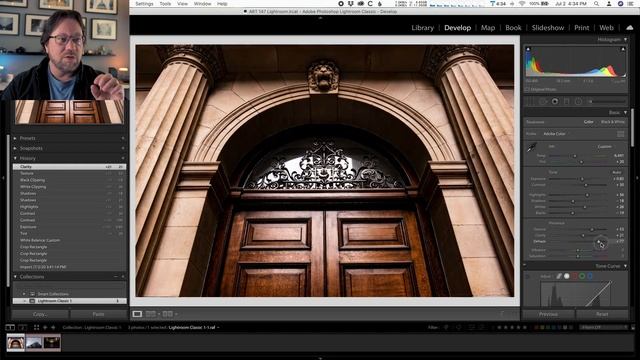
Task: Choose Black & White treatment
Action: [613, 122]
